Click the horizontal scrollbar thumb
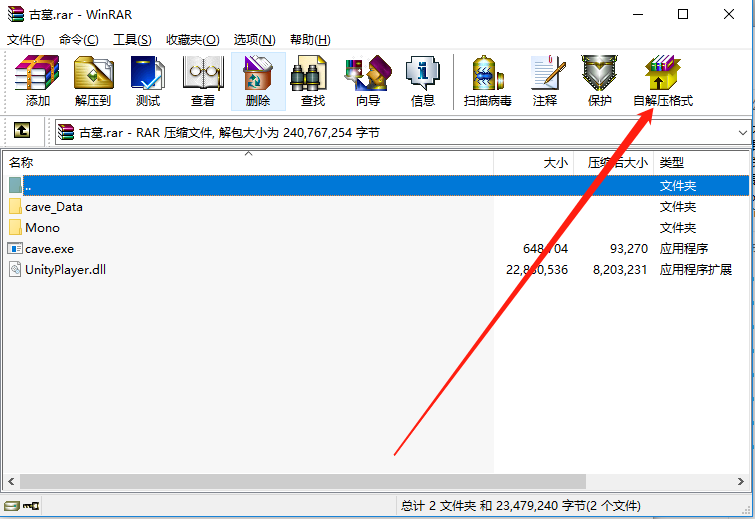The image size is (755, 519). 302,481
